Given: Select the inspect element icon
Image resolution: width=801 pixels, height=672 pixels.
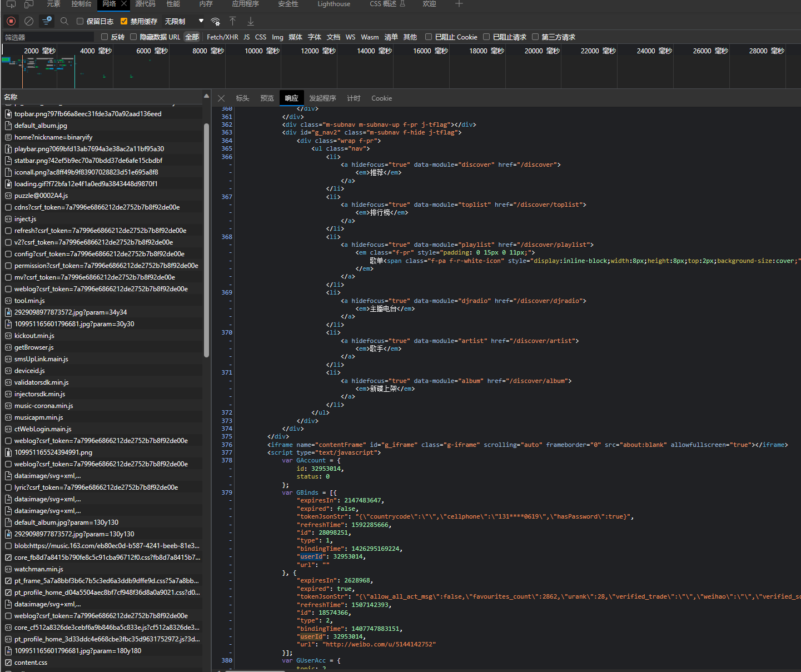Looking at the screenshot, I should click(11, 4).
